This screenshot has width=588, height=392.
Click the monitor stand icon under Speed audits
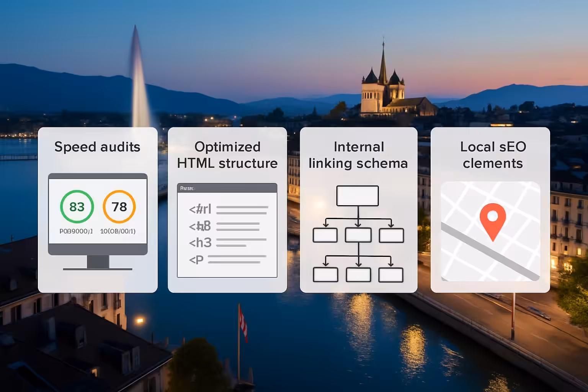point(98,263)
